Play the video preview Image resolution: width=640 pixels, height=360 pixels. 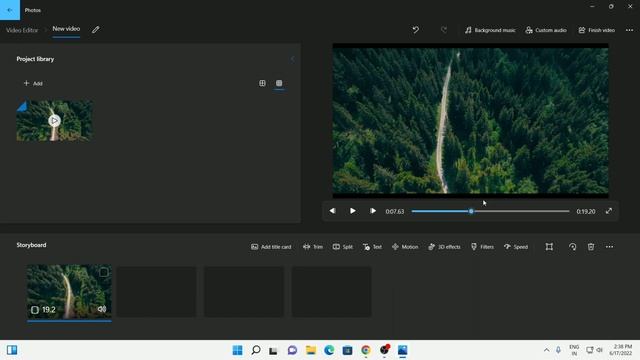(x=353, y=211)
